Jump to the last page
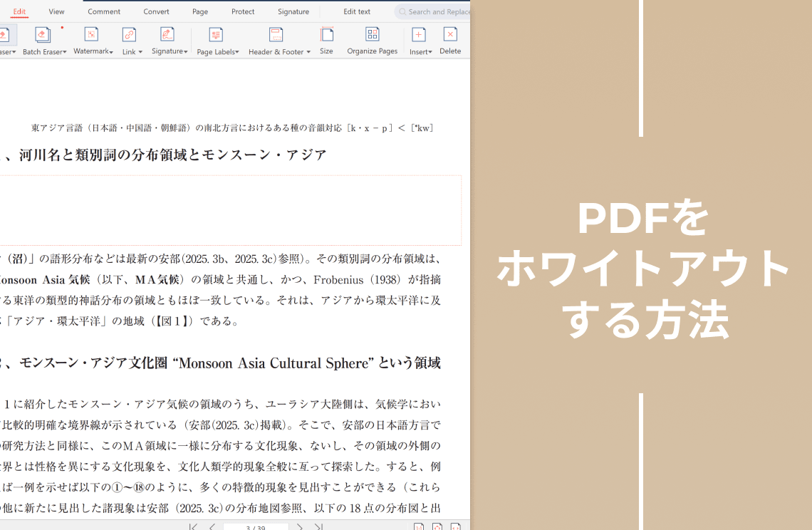Screen dimensions: 812x530 (x=318, y=526)
